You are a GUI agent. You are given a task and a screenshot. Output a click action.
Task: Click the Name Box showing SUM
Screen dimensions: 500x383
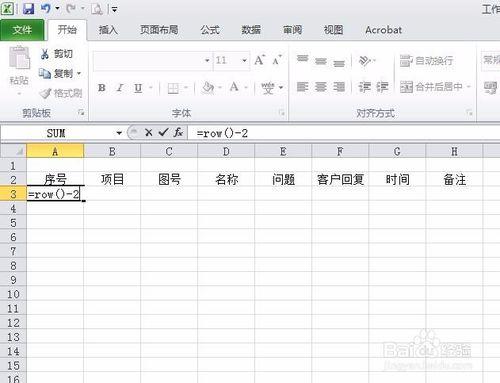coord(57,133)
